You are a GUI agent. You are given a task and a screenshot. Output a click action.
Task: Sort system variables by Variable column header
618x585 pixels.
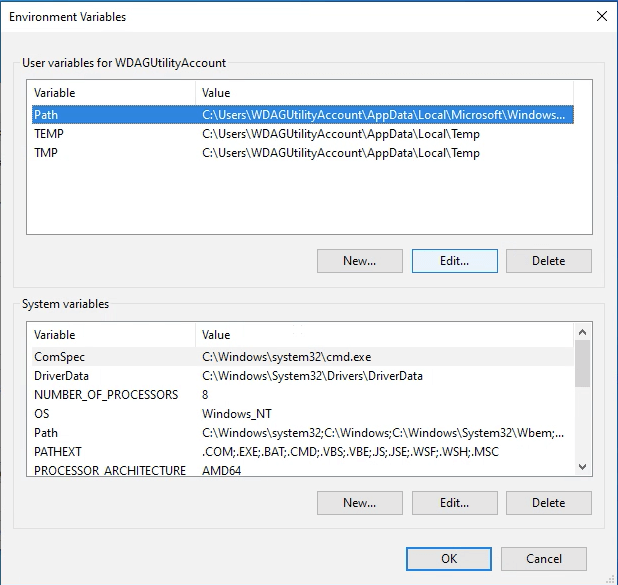point(110,335)
